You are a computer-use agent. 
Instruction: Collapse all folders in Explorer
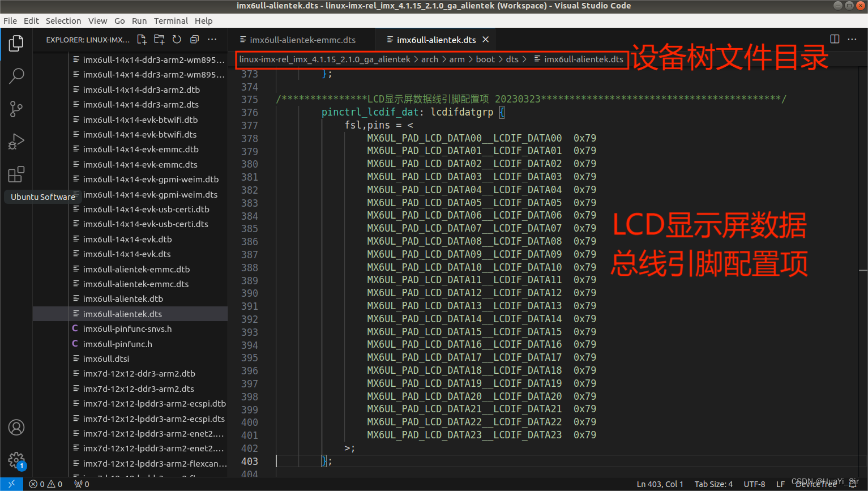[x=194, y=40]
